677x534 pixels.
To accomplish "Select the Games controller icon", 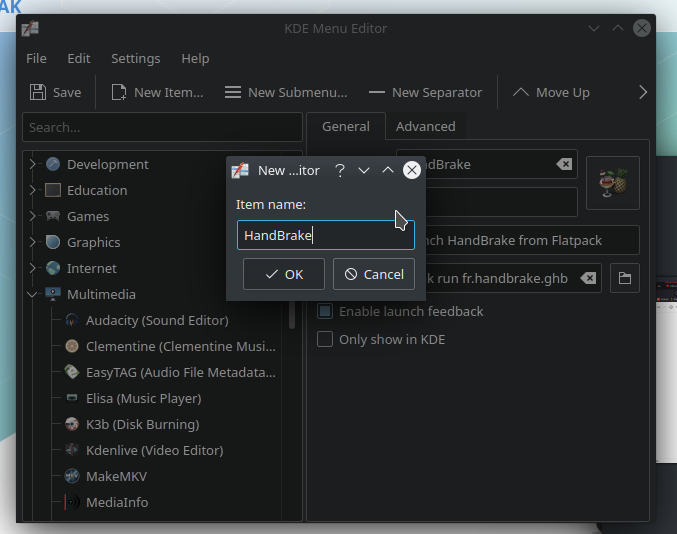I will coord(53,216).
